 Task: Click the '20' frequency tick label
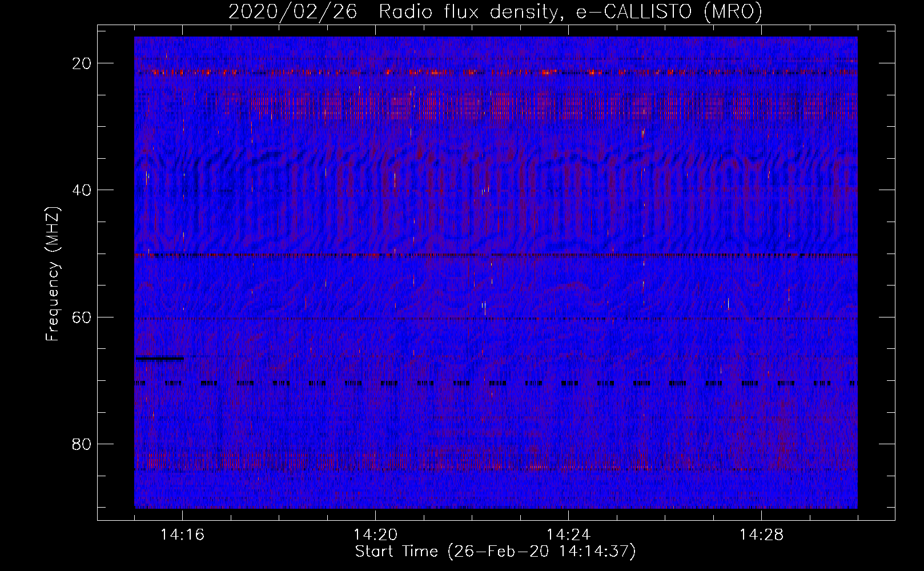click(x=82, y=63)
